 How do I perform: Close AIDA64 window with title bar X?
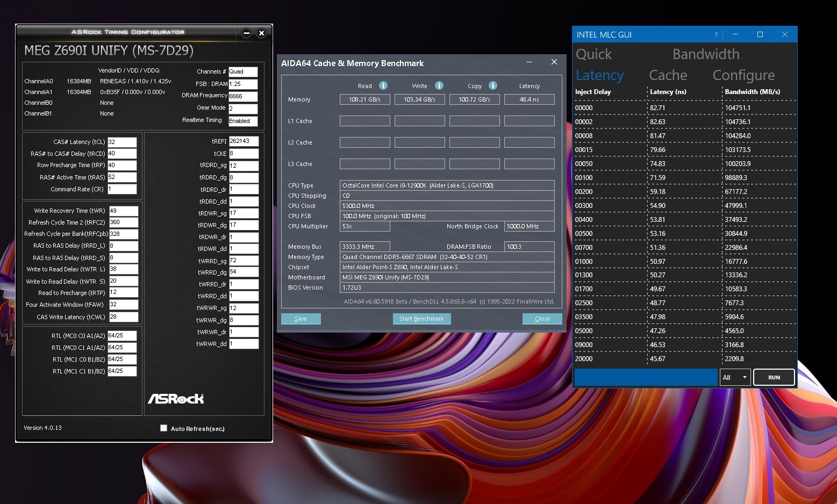point(554,62)
